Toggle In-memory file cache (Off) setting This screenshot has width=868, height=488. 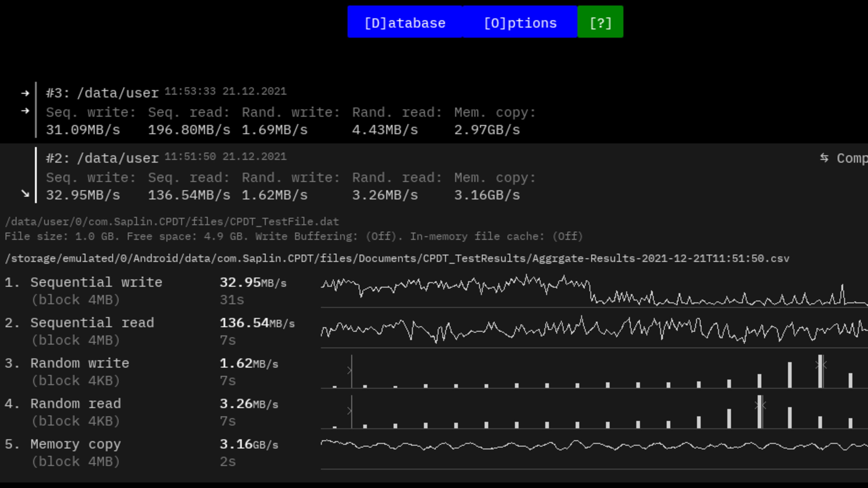click(x=567, y=236)
